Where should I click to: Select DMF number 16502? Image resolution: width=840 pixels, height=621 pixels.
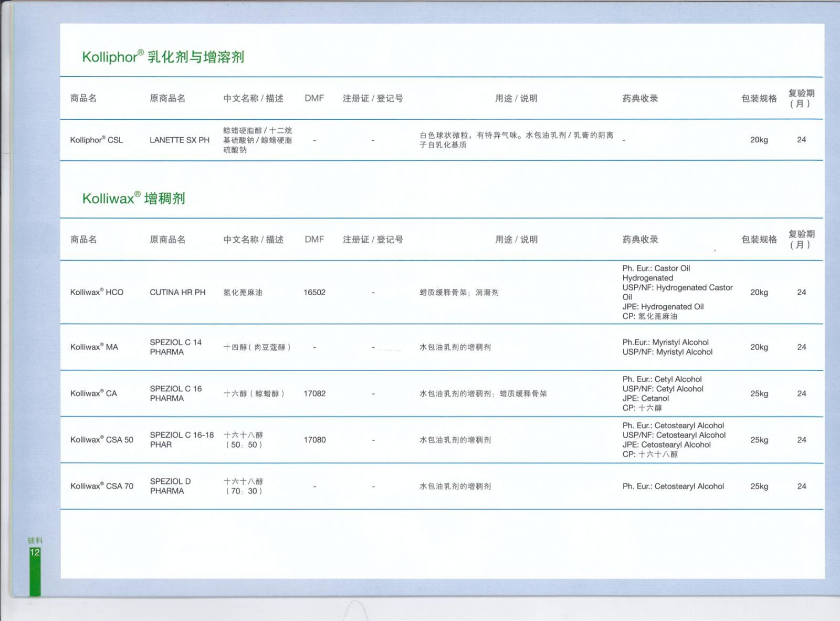(x=314, y=292)
